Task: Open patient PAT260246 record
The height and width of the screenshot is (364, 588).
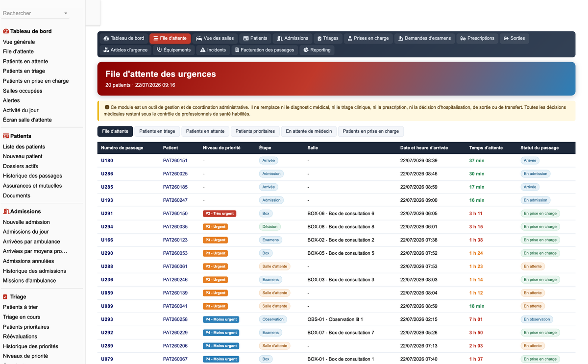Action: (x=175, y=280)
